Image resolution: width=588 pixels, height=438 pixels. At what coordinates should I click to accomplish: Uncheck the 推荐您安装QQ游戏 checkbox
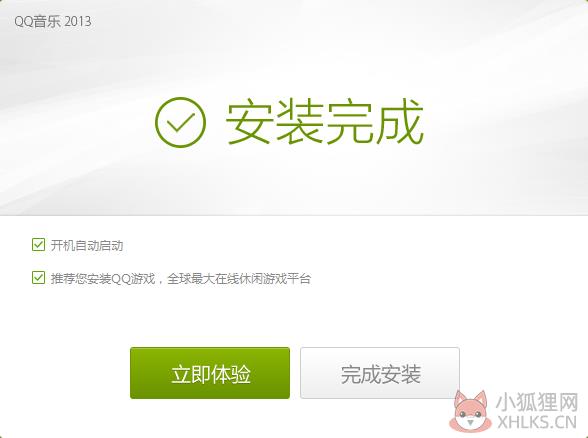tap(39, 278)
